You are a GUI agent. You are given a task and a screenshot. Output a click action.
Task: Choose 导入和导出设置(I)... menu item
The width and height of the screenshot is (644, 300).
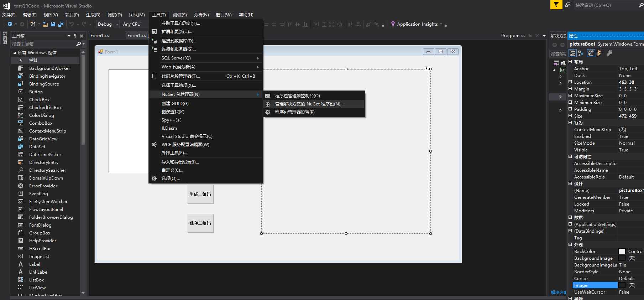point(206,162)
